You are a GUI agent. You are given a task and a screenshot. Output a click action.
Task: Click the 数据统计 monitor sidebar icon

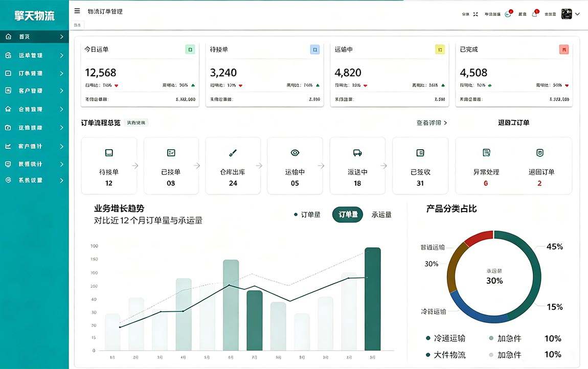[8, 164]
